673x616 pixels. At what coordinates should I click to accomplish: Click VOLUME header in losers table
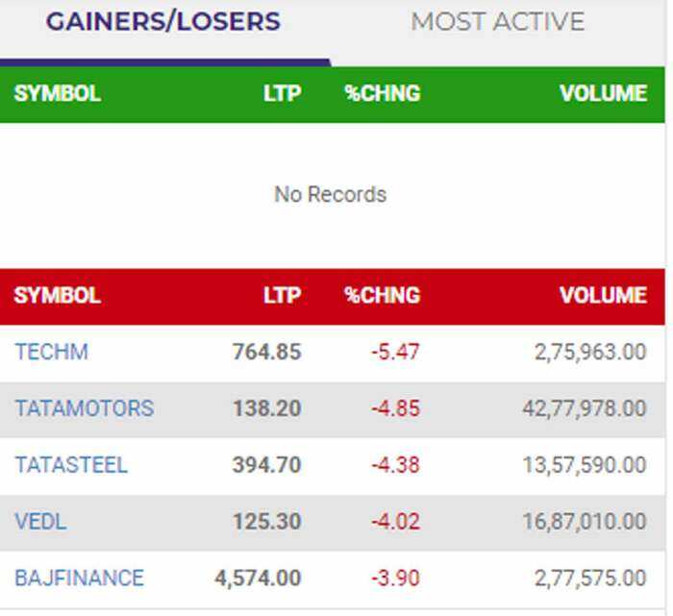[604, 295]
